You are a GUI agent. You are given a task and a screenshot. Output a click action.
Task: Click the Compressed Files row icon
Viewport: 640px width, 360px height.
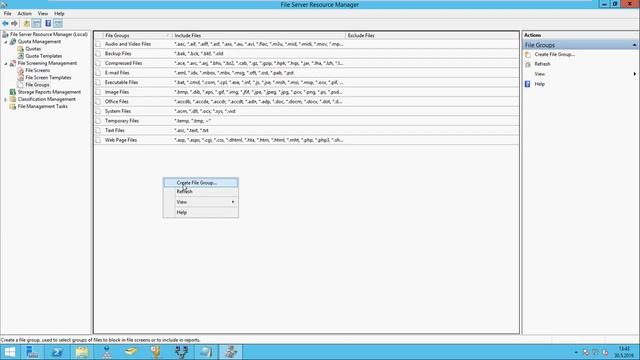click(98, 63)
